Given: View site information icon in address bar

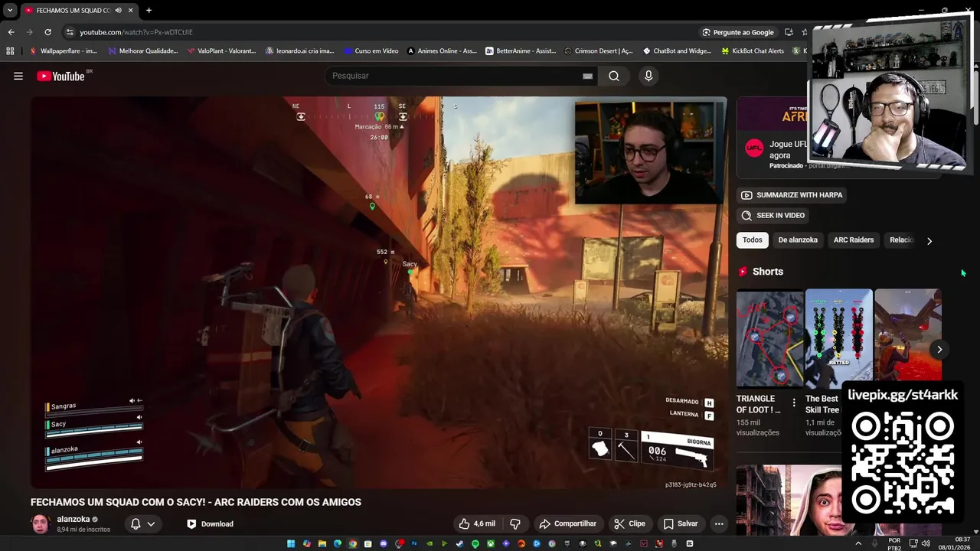Looking at the screenshot, I should coord(70,32).
